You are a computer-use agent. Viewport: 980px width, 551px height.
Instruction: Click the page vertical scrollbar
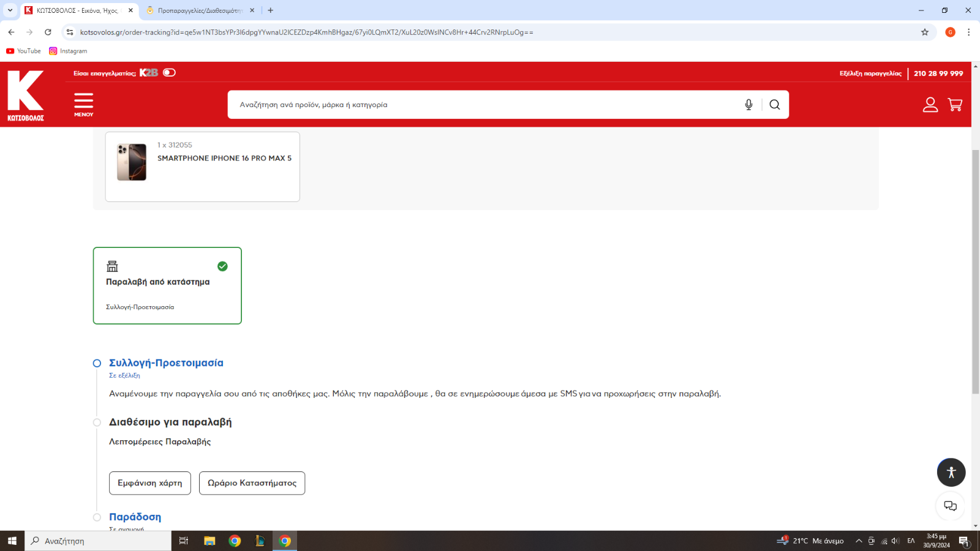click(x=976, y=272)
